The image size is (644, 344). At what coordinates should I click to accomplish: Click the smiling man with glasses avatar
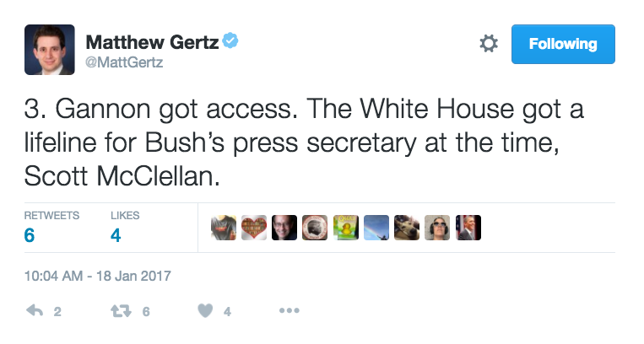pos(284,227)
